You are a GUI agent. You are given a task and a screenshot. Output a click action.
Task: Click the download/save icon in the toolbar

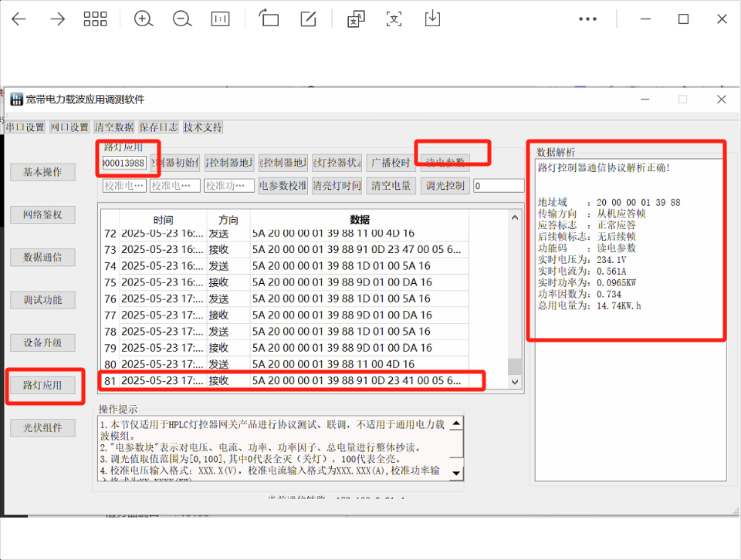tap(432, 19)
